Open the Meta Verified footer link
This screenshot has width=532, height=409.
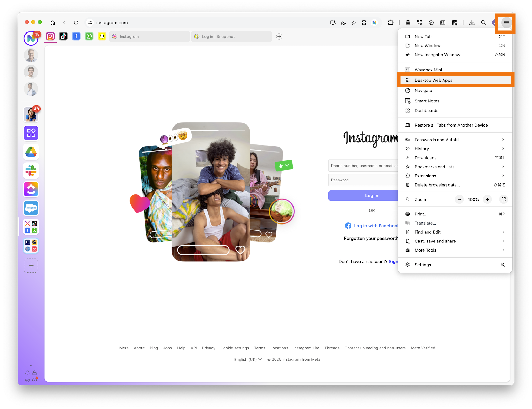coord(423,348)
